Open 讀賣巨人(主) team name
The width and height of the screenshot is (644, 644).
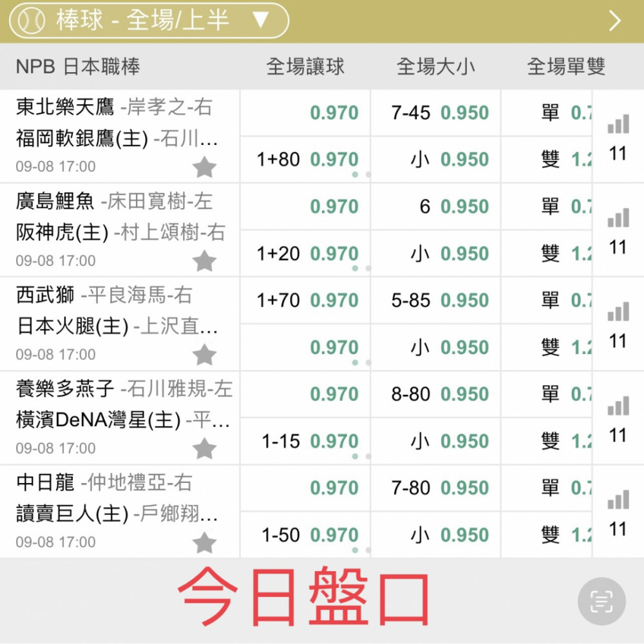[72, 514]
